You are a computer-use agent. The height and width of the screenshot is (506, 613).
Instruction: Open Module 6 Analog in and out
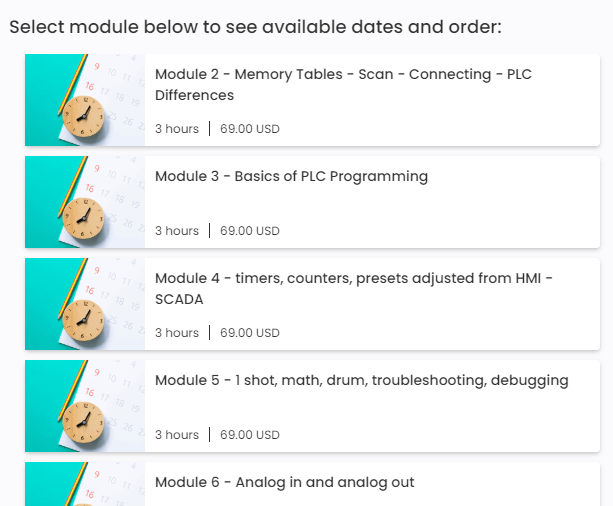[284, 483]
